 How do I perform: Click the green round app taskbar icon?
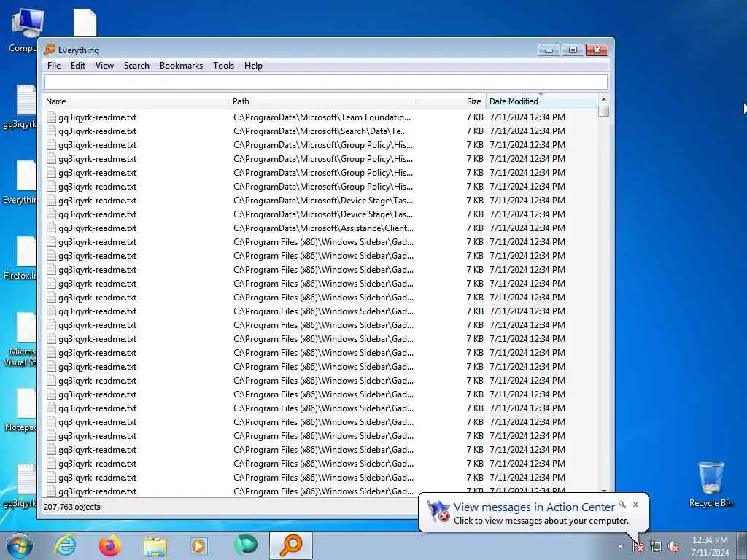click(246, 545)
